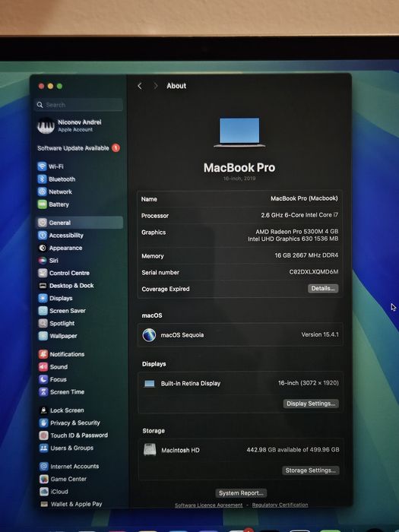Open Accessibility icon in sidebar
The width and height of the screenshot is (399, 532).
pyautogui.click(x=43, y=235)
